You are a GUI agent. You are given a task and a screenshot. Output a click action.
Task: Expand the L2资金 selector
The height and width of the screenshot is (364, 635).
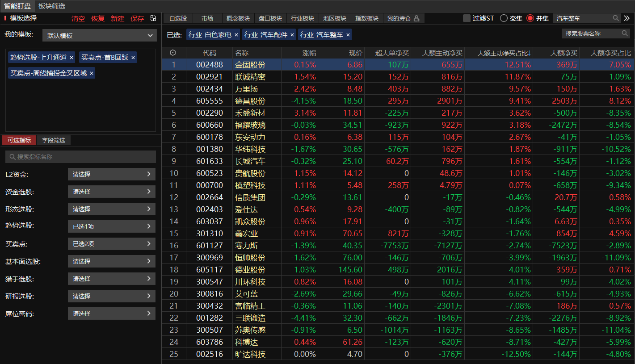point(112,174)
